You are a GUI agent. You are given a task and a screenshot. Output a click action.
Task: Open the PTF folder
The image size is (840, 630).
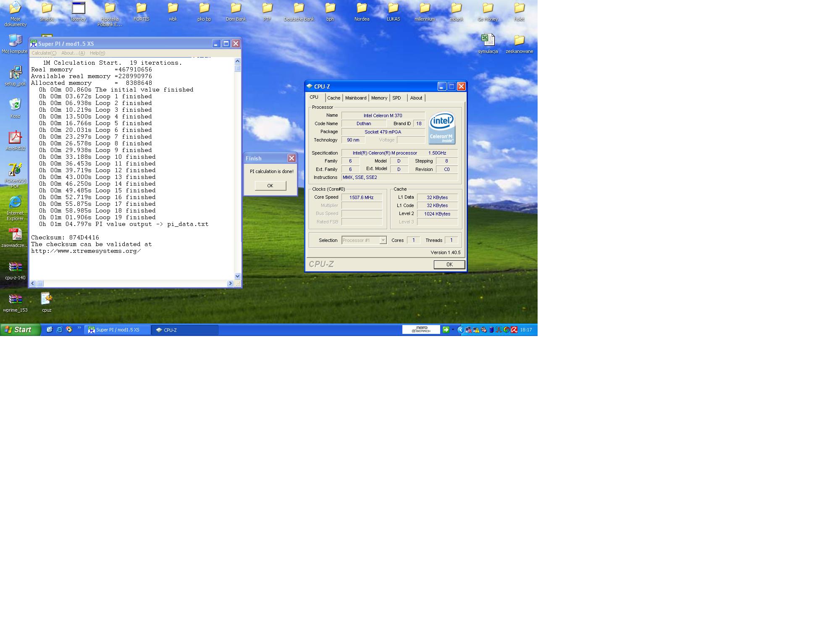tap(267, 12)
